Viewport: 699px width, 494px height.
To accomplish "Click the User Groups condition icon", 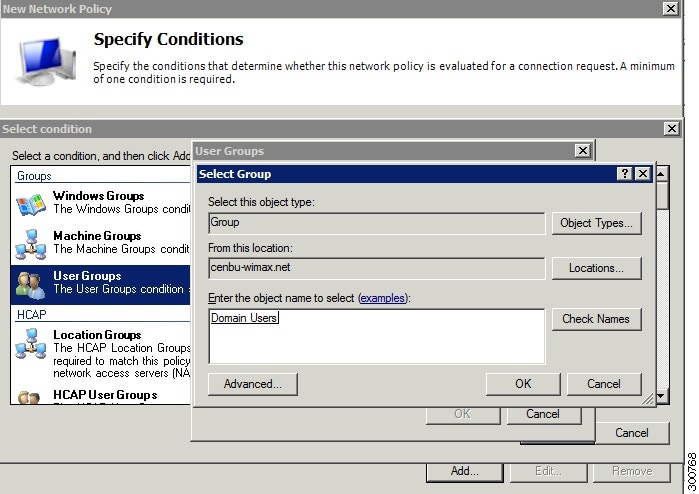I will point(30,285).
